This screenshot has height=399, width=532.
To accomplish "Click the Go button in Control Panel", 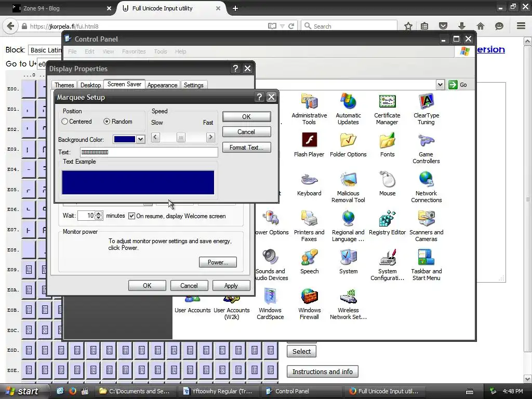I will pos(458,85).
